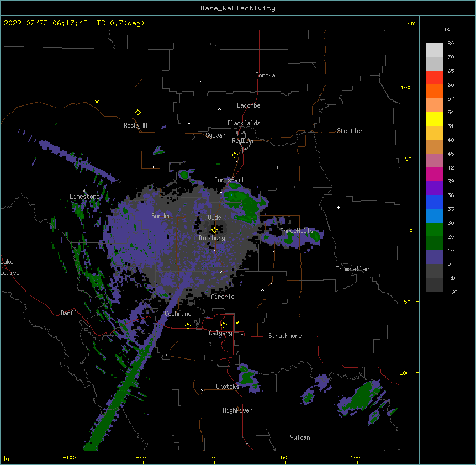The image size is (476, 465).
Task: Select the Drumheller label
Action: [x=352, y=269]
